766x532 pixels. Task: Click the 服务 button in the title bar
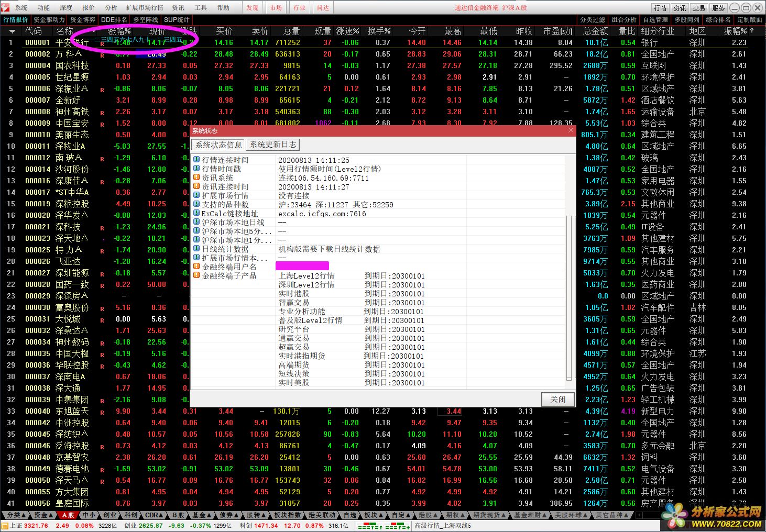point(718,8)
